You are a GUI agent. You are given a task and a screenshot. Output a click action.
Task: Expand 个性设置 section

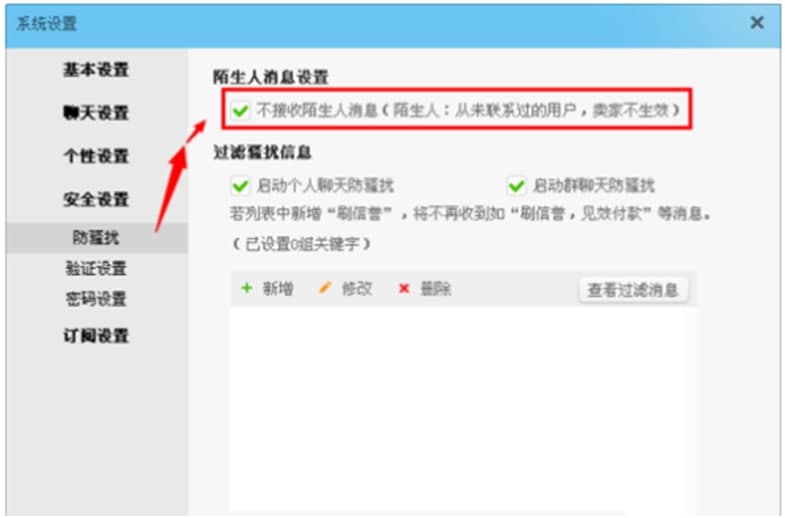(x=96, y=156)
